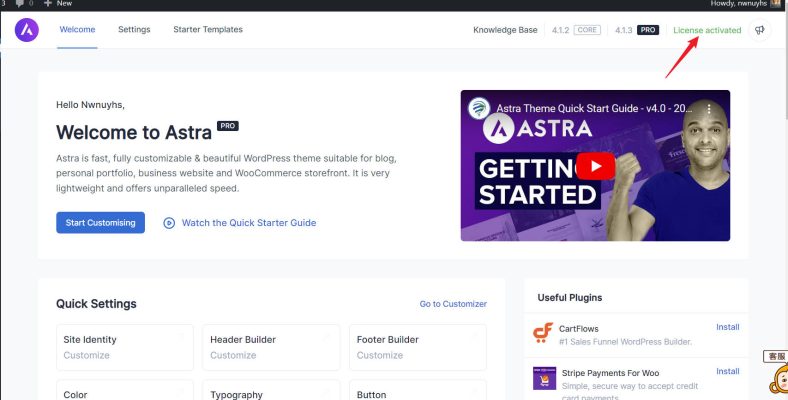Click the comments bubble icon in admin bar

(x=20, y=4)
